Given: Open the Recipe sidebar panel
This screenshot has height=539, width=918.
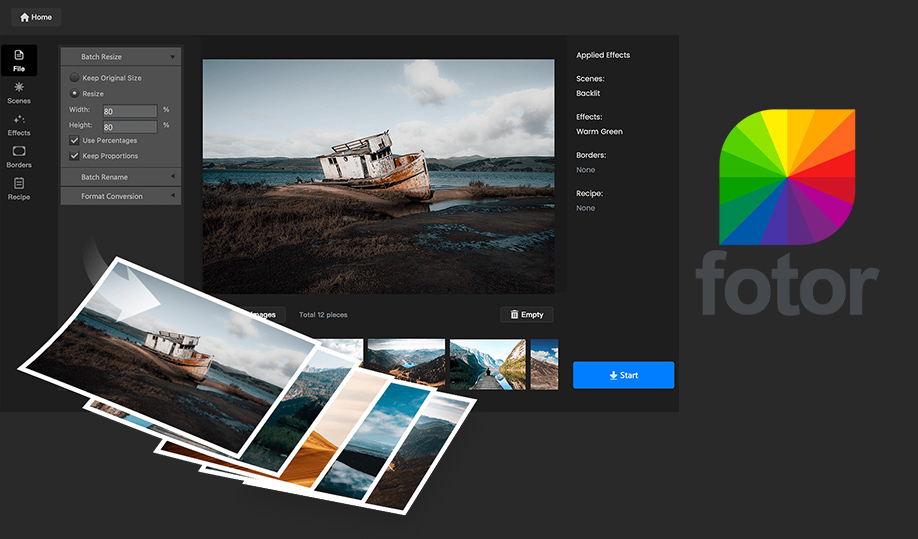Looking at the screenshot, I should pos(19,189).
